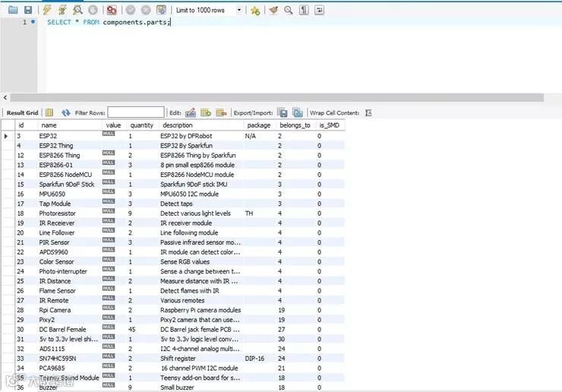Open the find panel magnifier icon

point(289,10)
